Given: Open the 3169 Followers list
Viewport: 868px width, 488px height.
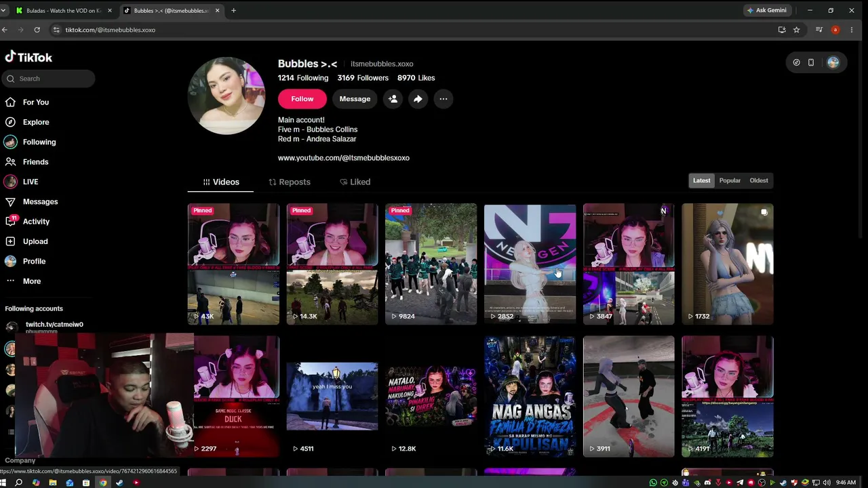Looking at the screenshot, I should coord(363,78).
